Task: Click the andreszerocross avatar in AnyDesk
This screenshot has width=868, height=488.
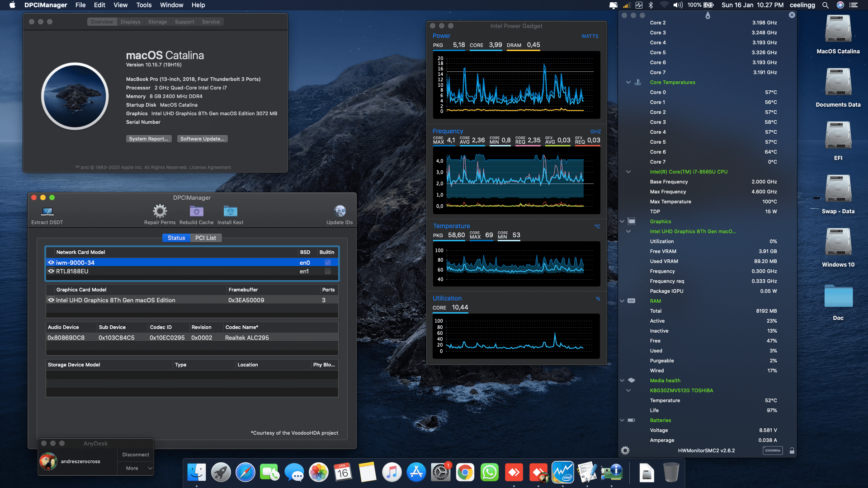Action: (x=48, y=461)
